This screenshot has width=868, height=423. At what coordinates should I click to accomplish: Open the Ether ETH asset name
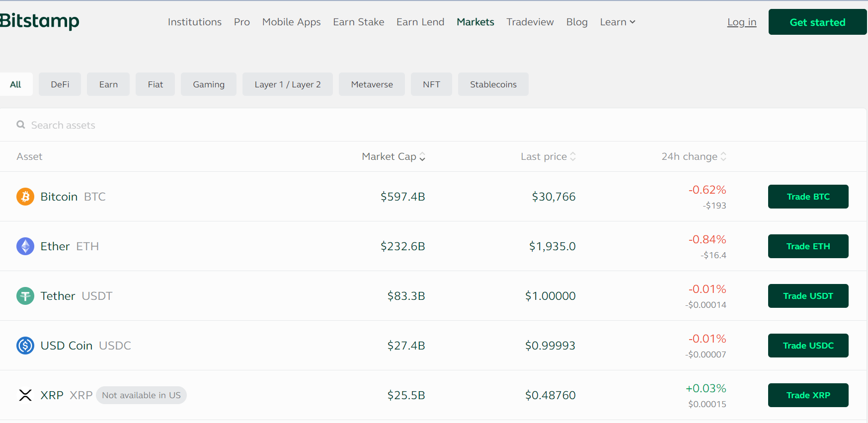70,246
